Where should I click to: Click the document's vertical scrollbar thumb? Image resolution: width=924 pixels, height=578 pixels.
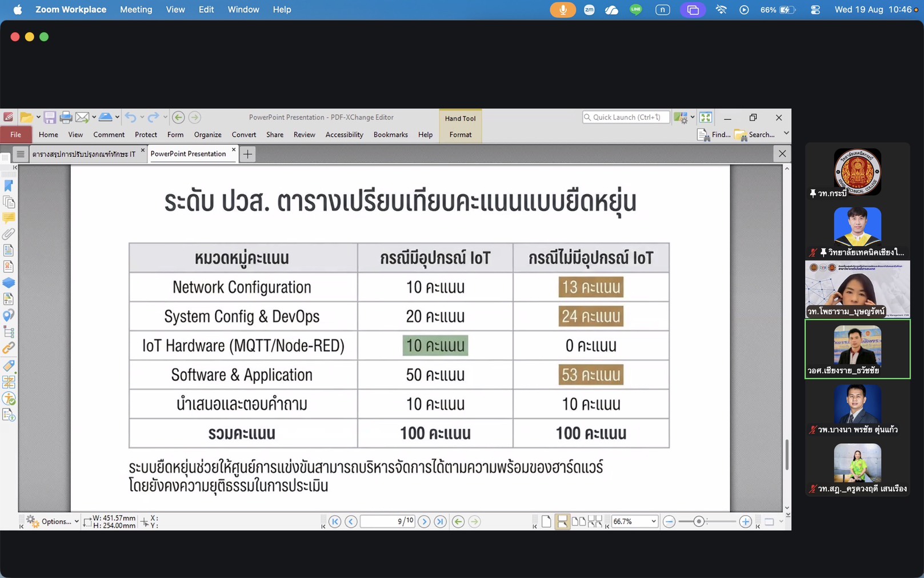click(787, 455)
